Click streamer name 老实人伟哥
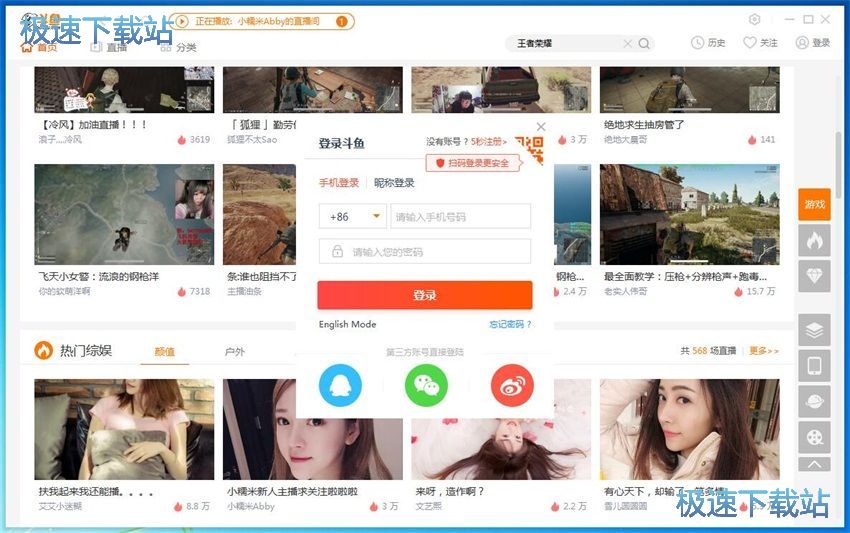850x533 pixels. coord(626,292)
